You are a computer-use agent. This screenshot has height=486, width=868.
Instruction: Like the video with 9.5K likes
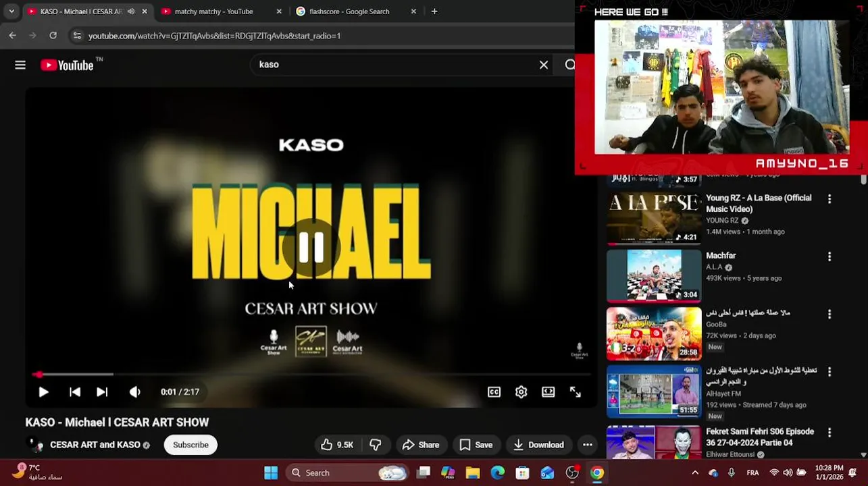coord(337,445)
